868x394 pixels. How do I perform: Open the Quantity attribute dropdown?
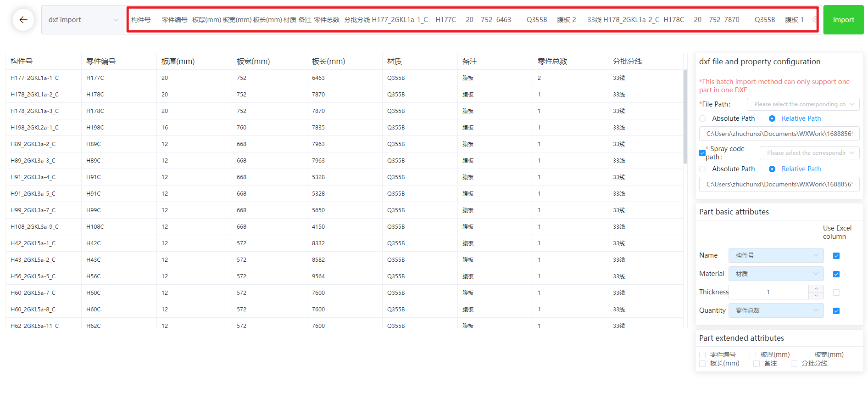pyautogui.click(x=776, y=310)
